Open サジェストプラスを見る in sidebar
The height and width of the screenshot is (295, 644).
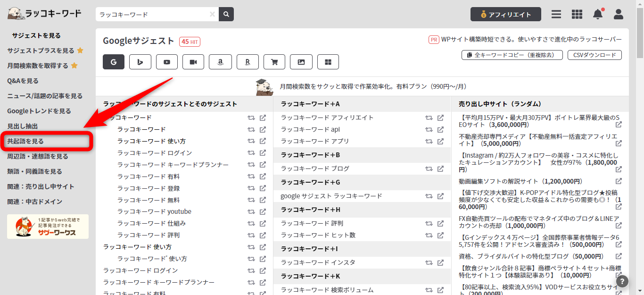click(41, 51)
